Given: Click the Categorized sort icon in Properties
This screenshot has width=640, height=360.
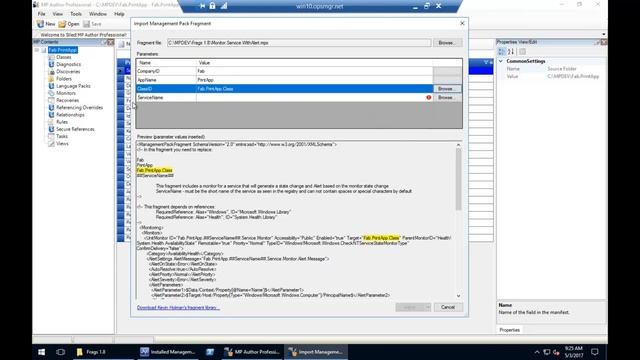Looking at the screenshot, I should (502, 51).
